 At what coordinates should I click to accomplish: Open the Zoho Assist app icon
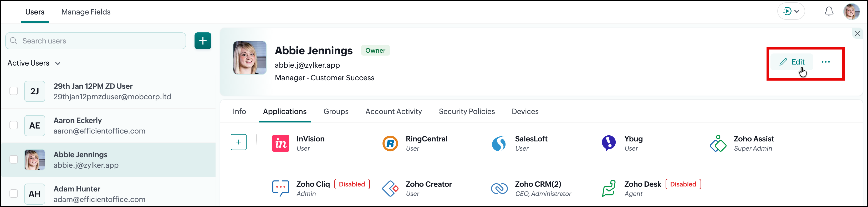coord(718,144)
